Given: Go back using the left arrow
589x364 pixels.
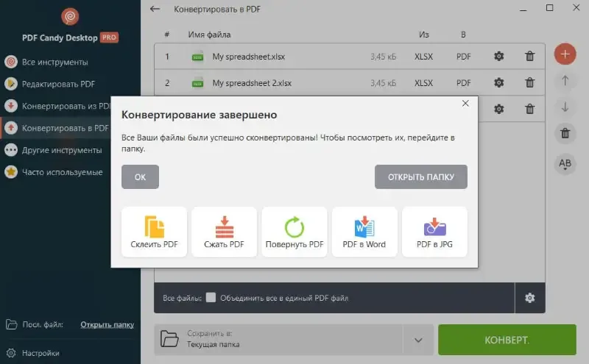Looking at the screenshot, I should point(155,9).
